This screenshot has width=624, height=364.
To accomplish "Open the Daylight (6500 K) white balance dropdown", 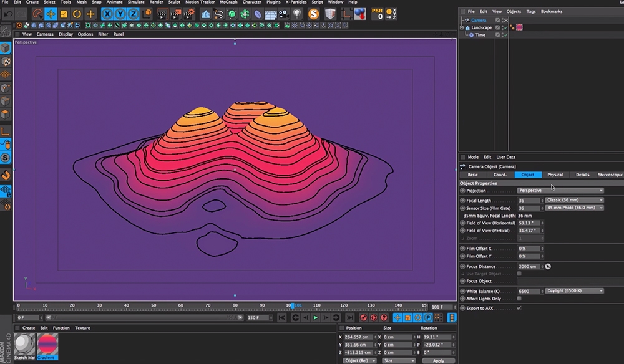I will [573, 290].
